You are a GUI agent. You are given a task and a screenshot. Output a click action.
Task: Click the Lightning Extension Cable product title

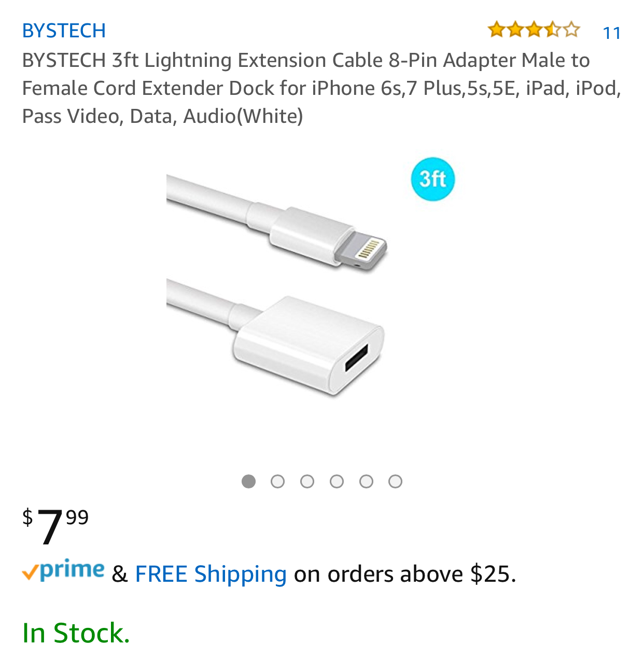pos(321,88)
